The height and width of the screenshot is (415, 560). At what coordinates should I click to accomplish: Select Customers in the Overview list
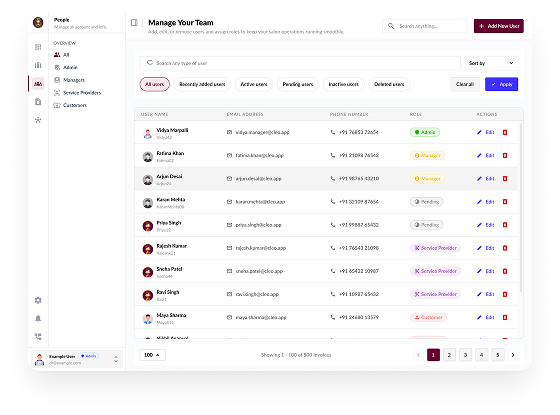pyautogui.click(x=70, y=105)
